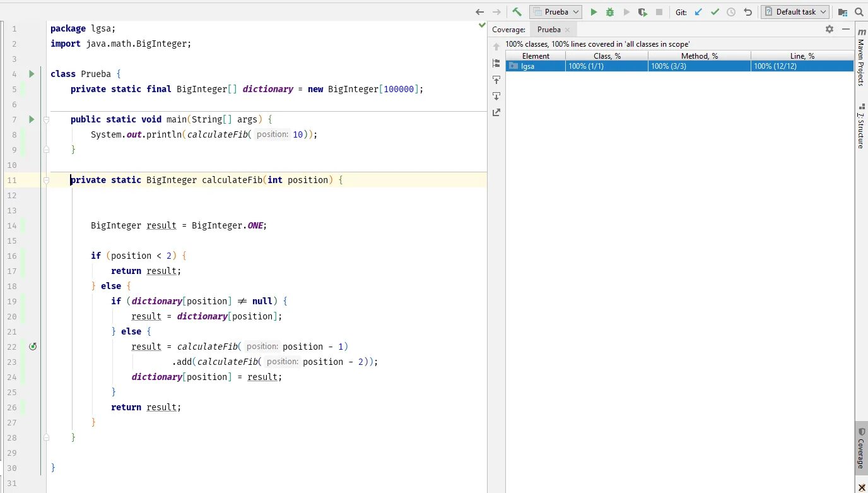Collapse main method fold marker on line 7
The height and width of the screenshot is (493, 868).
tap(46, 119)
